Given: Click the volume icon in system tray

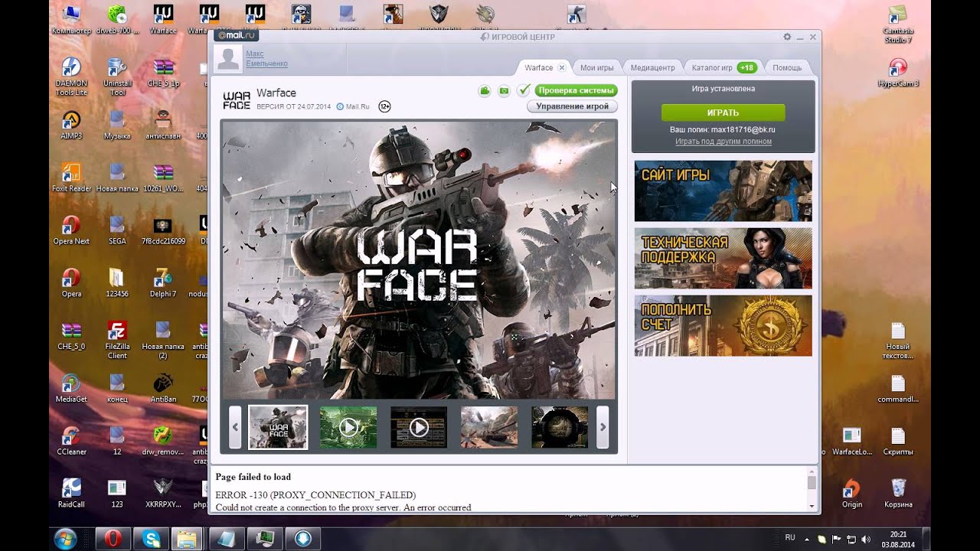Looking at the screenshot, I should 864,540.
